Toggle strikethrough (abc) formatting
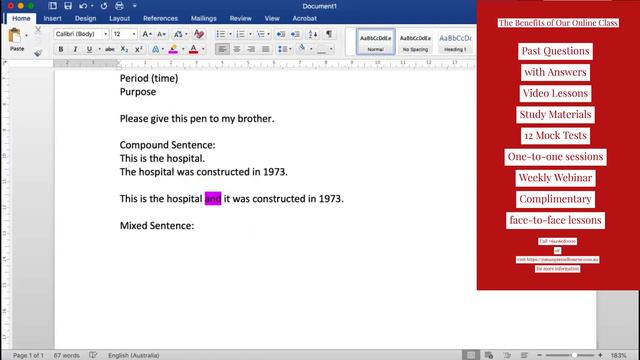The height and width of the screenshot is (360, 640). (109, 49)
